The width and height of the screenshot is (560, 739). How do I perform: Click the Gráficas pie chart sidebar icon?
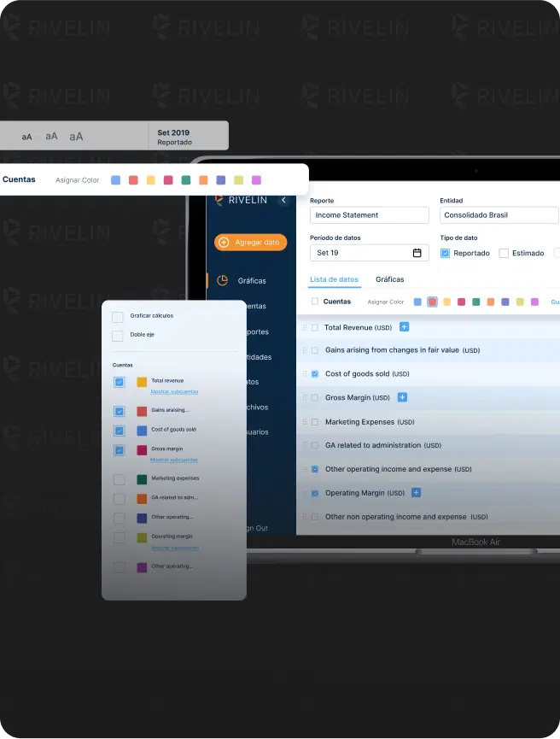click(222, 280)
